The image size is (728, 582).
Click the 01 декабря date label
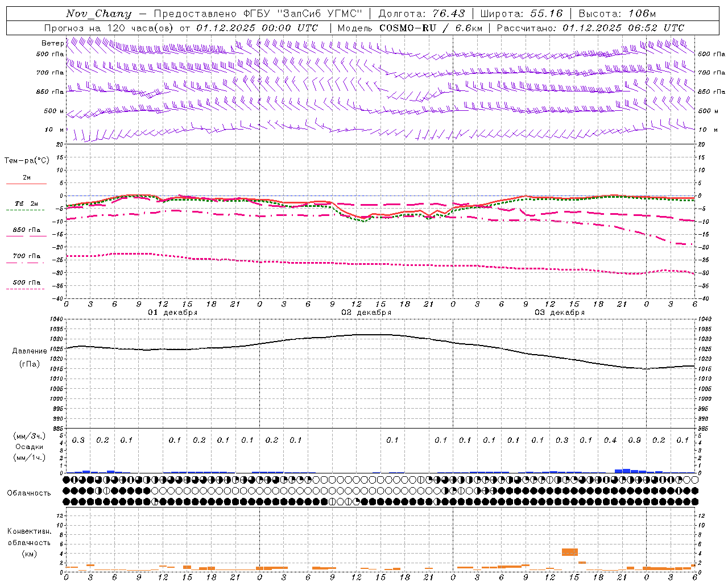point(173,313)
